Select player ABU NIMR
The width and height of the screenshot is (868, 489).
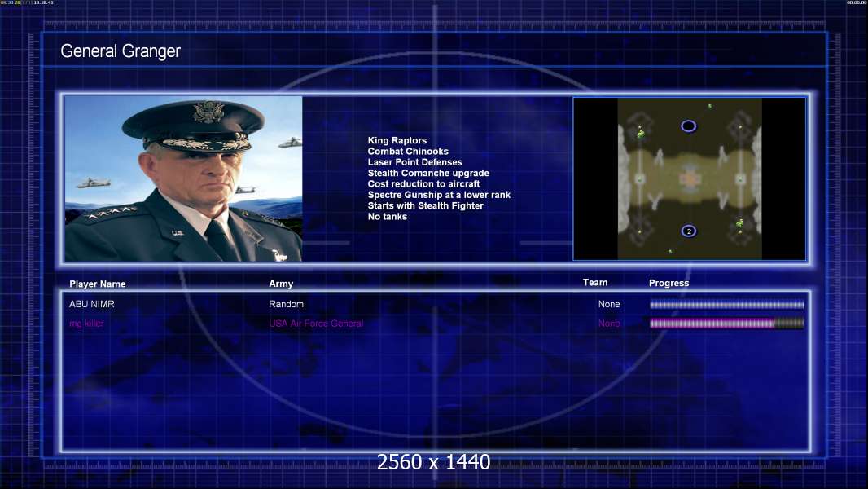92,304
